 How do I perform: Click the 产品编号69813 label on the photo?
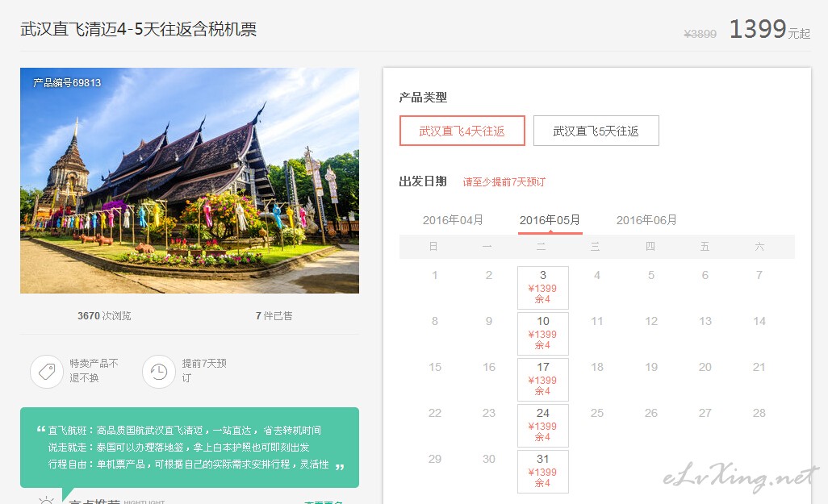67,83
